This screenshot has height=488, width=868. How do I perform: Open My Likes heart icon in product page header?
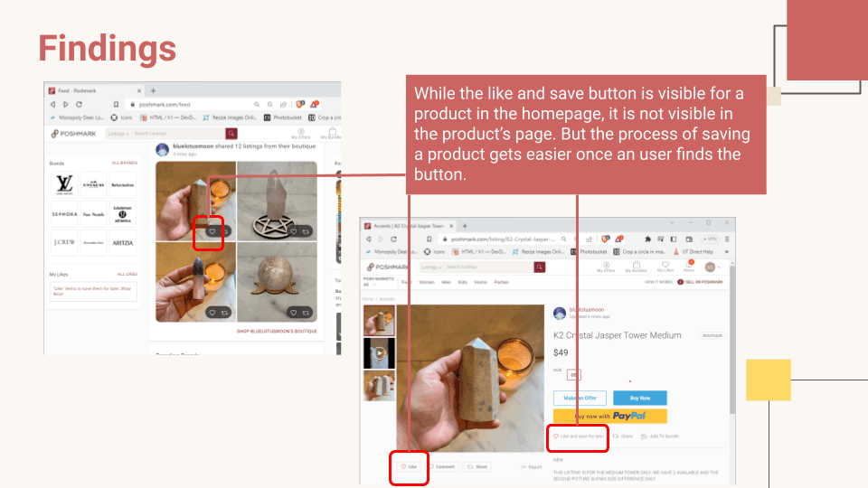click(x=665, y=267)
